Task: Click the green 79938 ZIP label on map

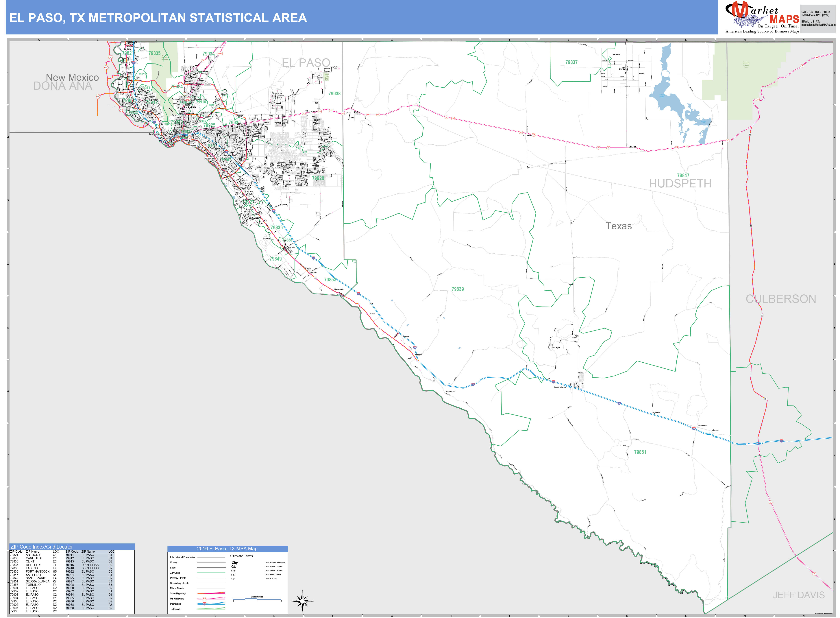Action: 334,93
